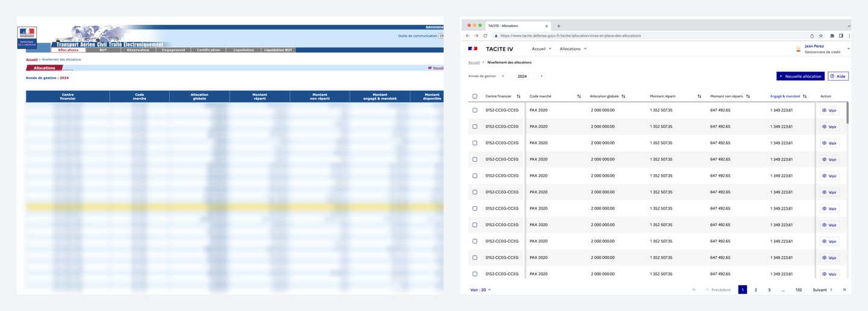Click the French flag logo in TACITE IV
The image size is (868, 311).
coord(473,49)
